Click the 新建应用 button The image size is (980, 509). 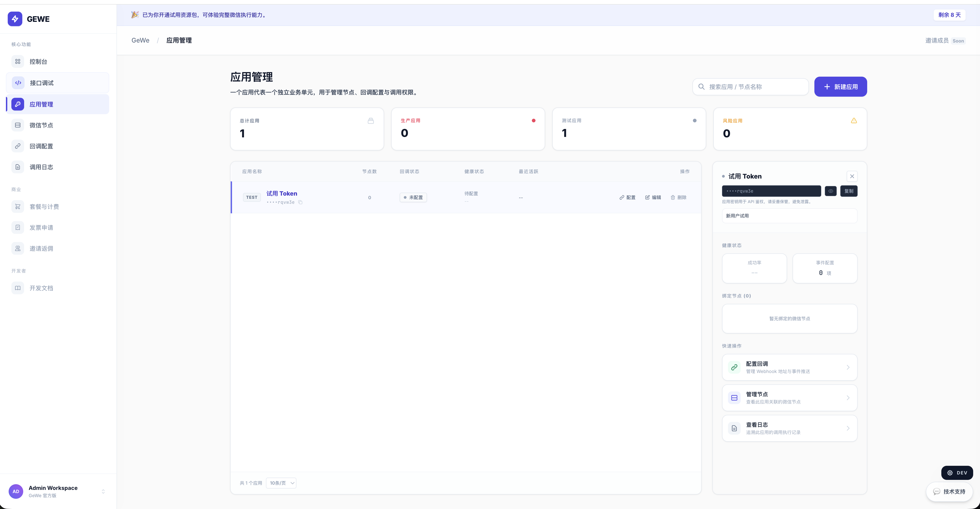point(840,87)
